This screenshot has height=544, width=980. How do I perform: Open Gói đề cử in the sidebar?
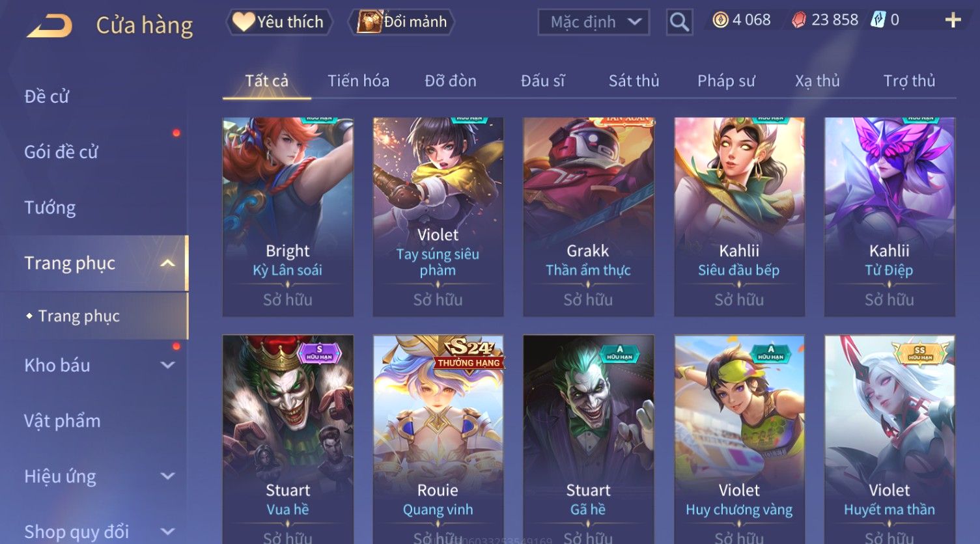61,152
